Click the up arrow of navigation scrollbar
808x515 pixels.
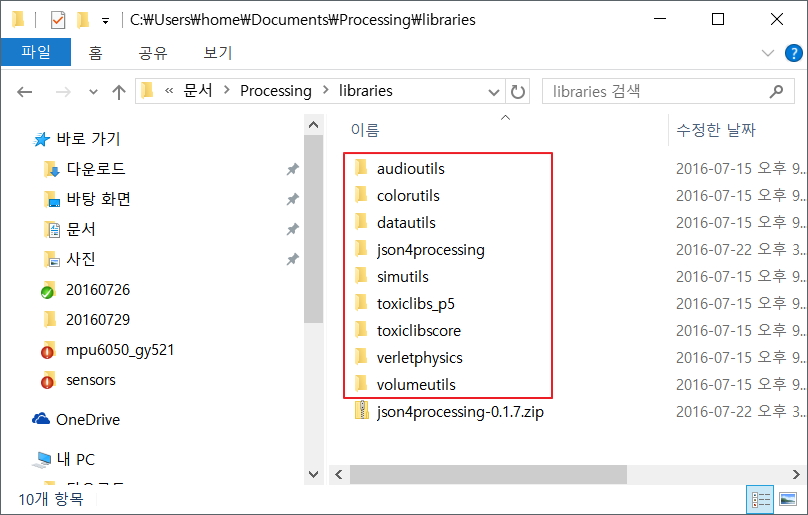point(313,125)
